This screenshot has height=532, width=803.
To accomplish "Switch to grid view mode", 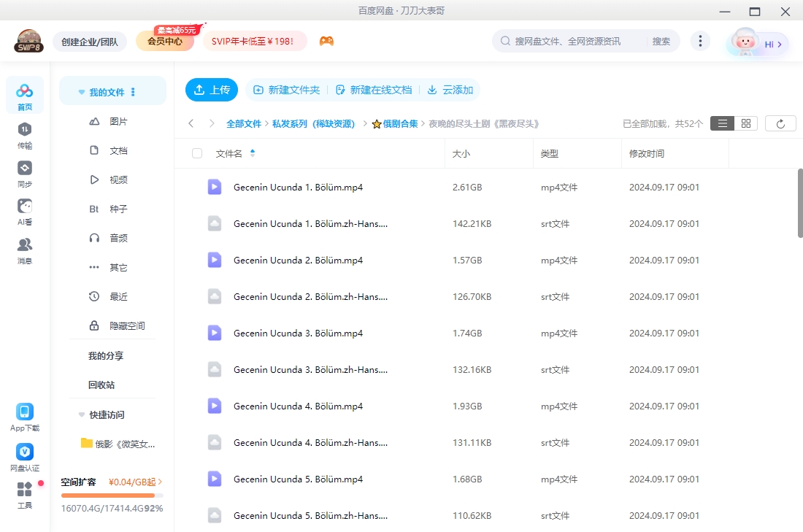I will [x=745, y=123].
